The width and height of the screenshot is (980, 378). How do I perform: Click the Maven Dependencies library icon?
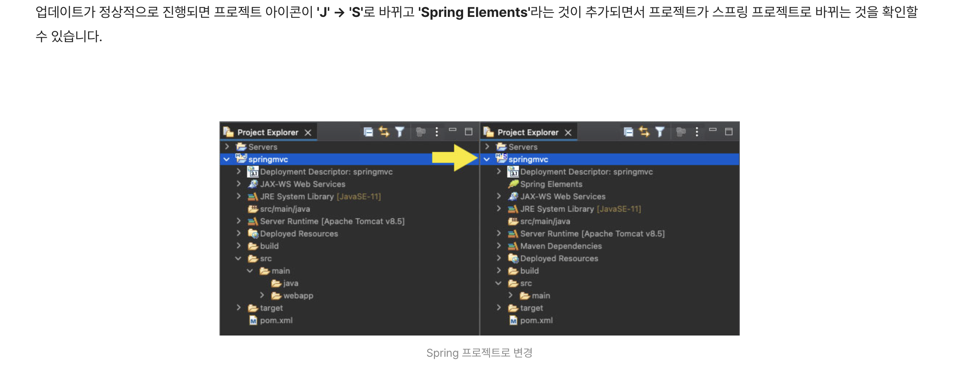(x=513, y=246)
